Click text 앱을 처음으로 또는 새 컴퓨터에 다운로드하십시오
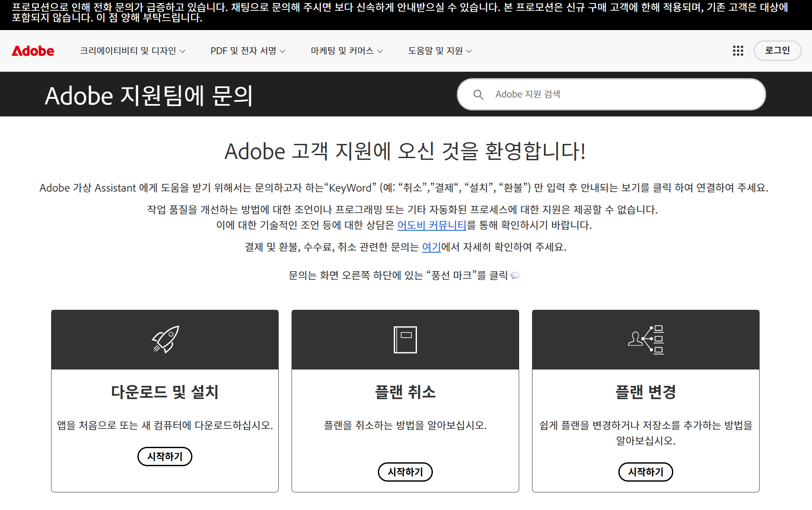Image resolution: width=812 pixels, height=510 pixels. click(x=165, y=425)
